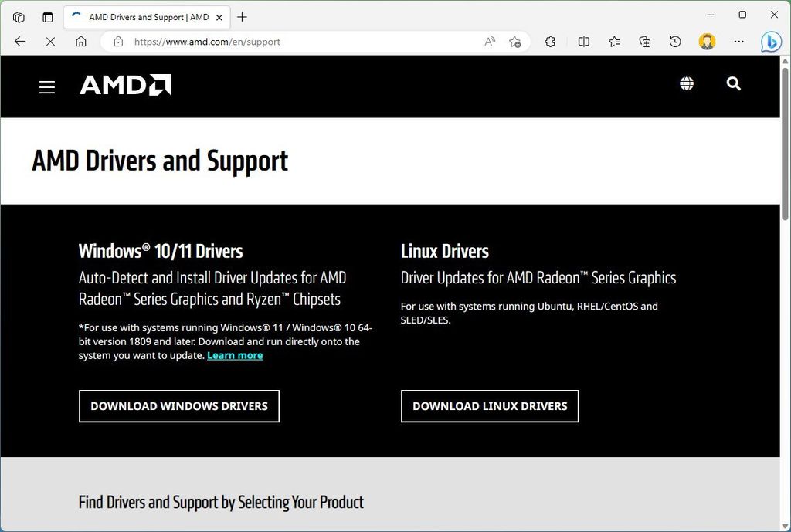Click the AMD logo to go home
The width and height of the screenshot is (791, 532).
(124, 85)
